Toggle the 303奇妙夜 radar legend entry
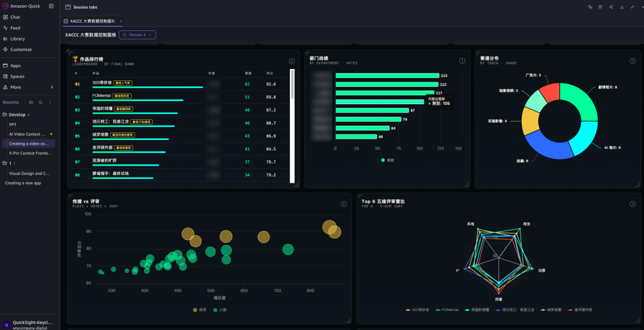The height and width of the screenshot is (330, 644). [x=417, y=310]
